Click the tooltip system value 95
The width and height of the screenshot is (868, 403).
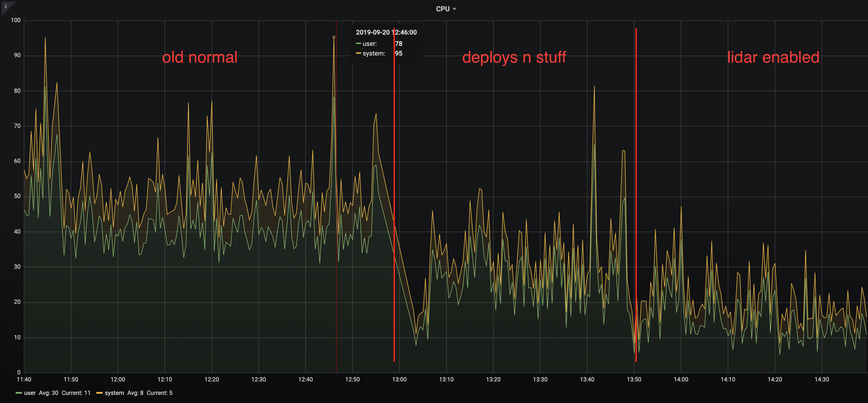click(x=399, y=54)
